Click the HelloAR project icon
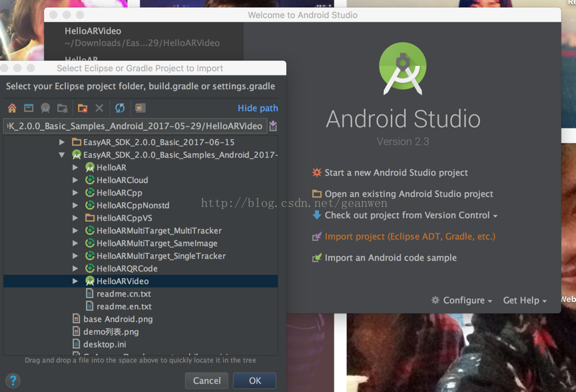Viewport: 576px width, 392px height. click(x=90, y=167)
